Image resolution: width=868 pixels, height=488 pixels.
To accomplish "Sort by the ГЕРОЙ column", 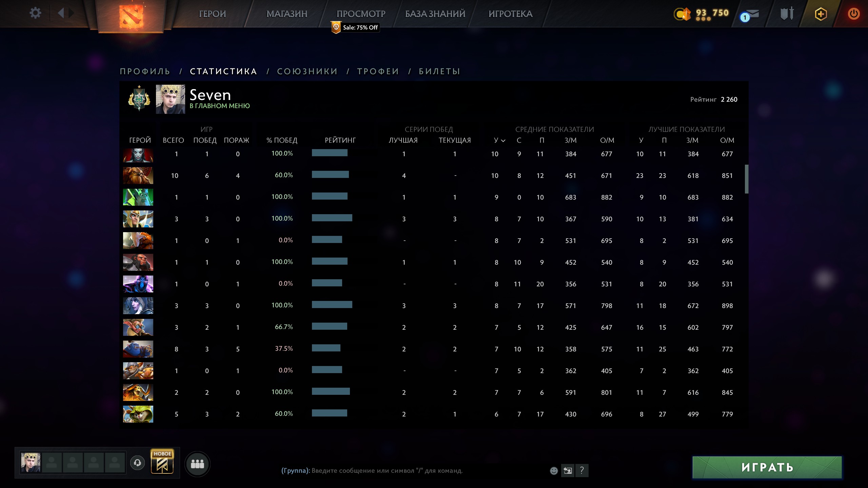I will click(x=140, y=140).
